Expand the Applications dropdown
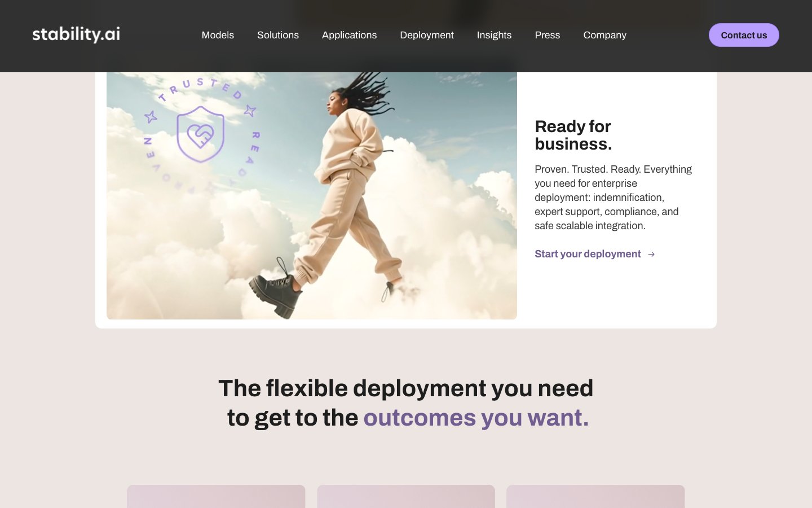 (349, 35)
